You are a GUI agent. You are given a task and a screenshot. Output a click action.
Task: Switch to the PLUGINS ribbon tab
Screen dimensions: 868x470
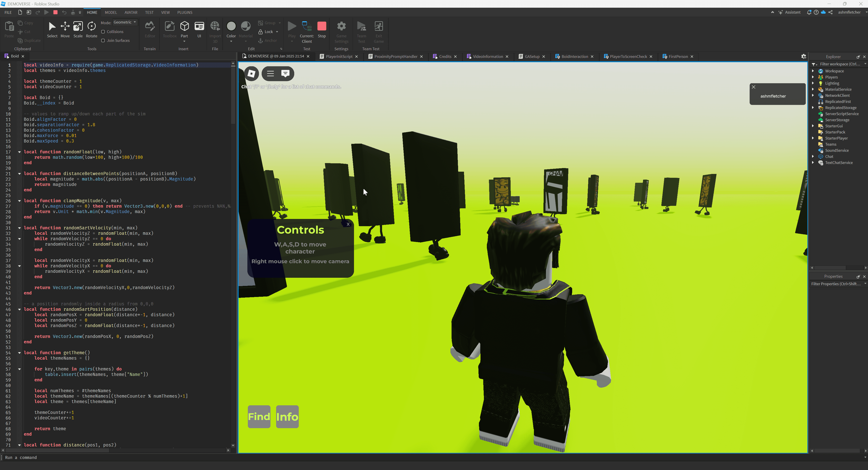tap(185, 12)
